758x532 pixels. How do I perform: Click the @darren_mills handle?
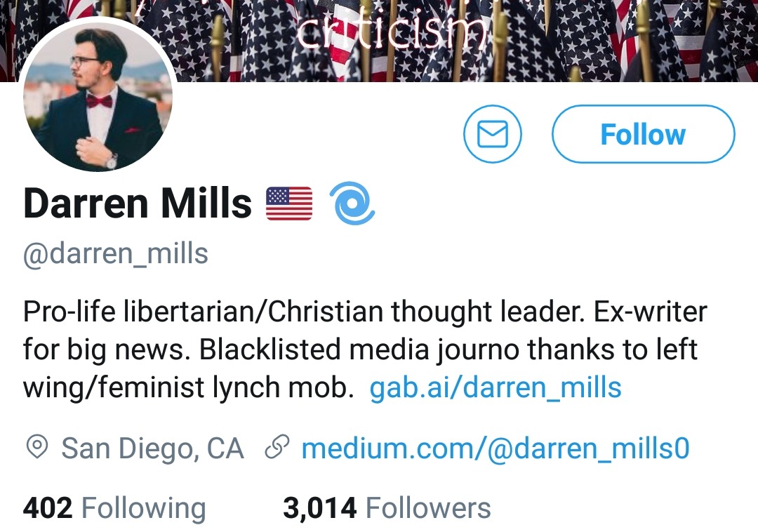[x=116, y=253]
